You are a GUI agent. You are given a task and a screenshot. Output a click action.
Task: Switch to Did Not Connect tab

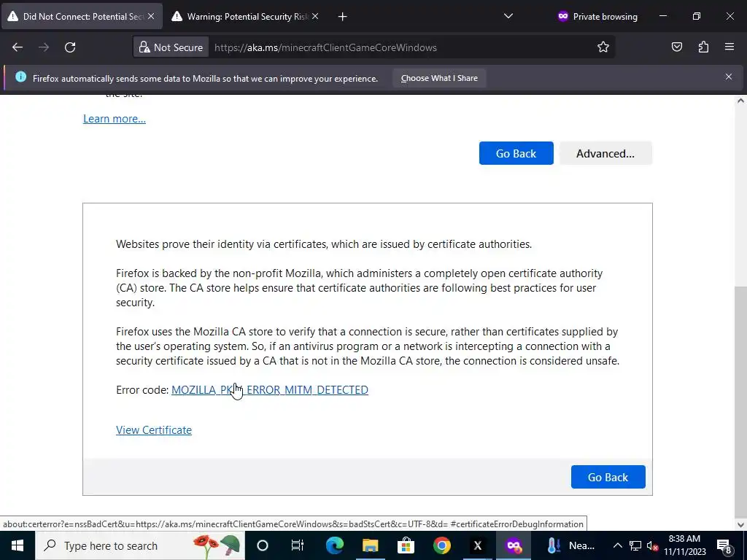pyautogui.click(x=82, y=16)
